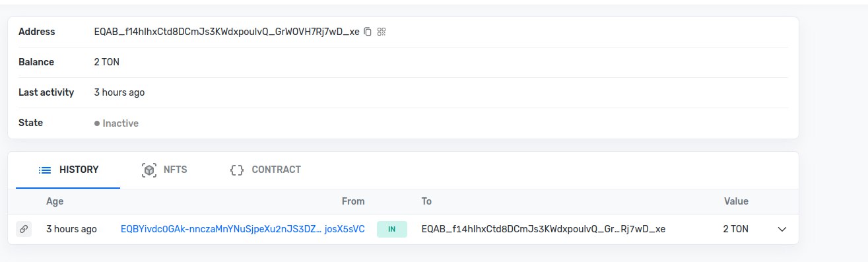
Task: Click the green IN direction badge
Action: (x=392, y=229)
